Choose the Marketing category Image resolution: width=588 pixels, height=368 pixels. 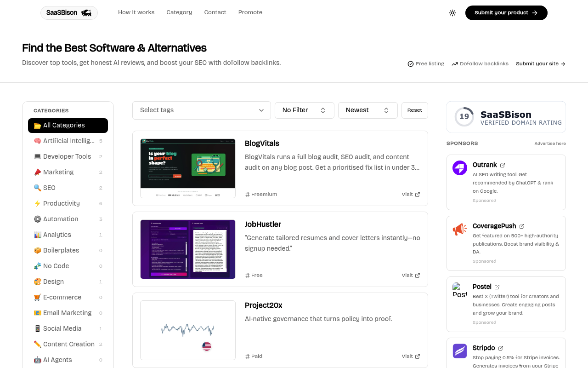68,172
